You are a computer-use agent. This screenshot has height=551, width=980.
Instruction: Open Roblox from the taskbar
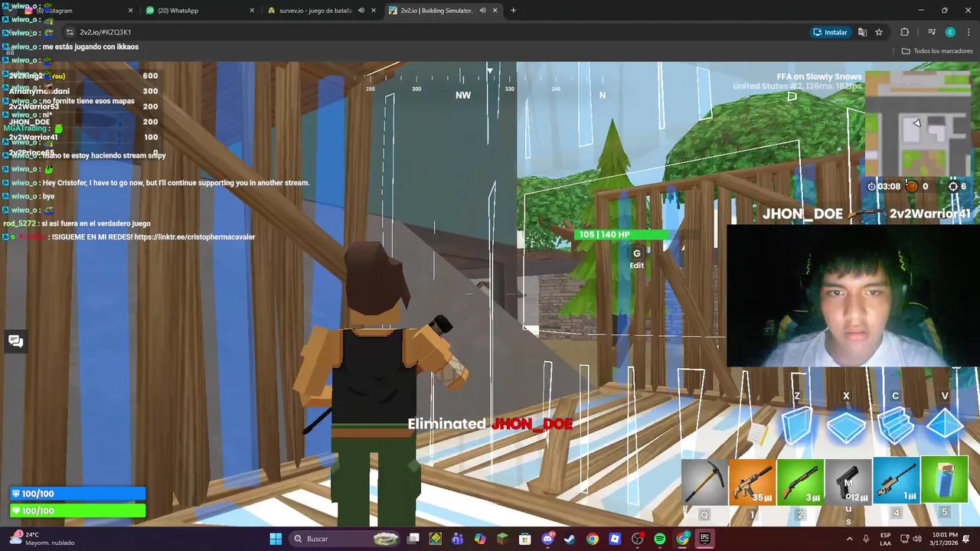tap(615, 539)
